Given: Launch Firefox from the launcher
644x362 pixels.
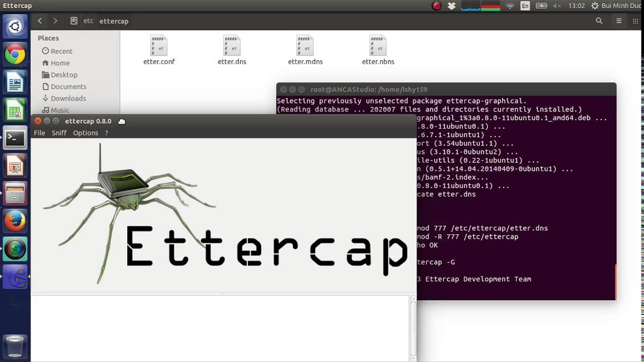Looking at the screenshot, I should (x=15, y=221).
